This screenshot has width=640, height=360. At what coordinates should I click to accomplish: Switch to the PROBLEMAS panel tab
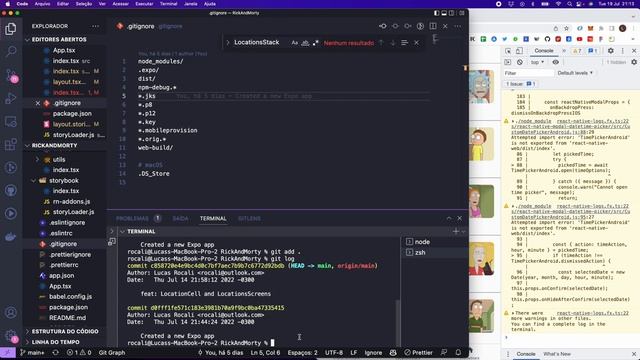132,219
